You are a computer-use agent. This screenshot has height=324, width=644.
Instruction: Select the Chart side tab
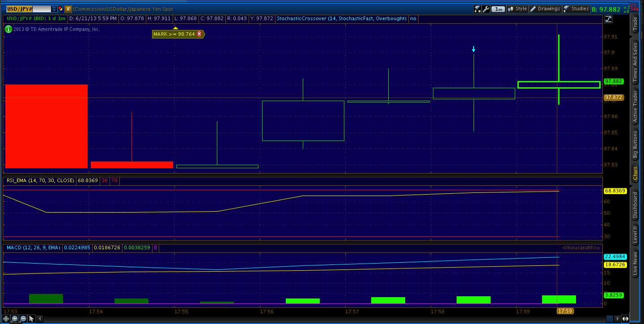pyautogui.click(x=635, y=173)
